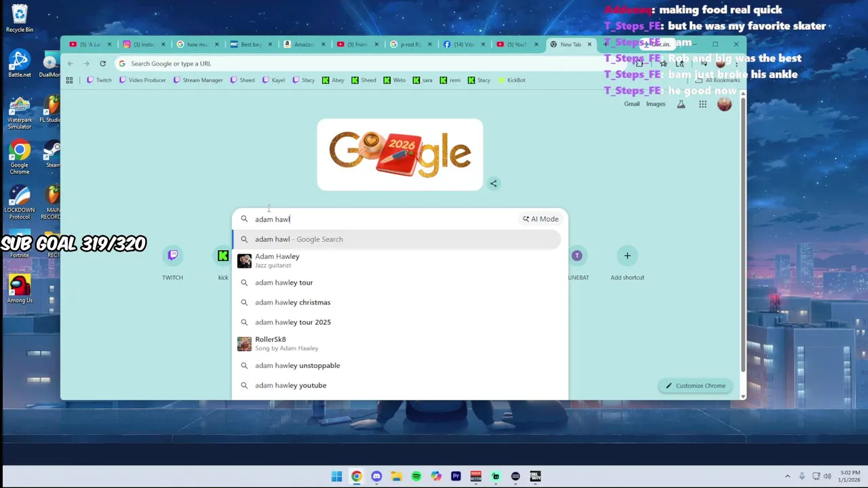Open the KickBot bookmark

(x=512, y=80)
